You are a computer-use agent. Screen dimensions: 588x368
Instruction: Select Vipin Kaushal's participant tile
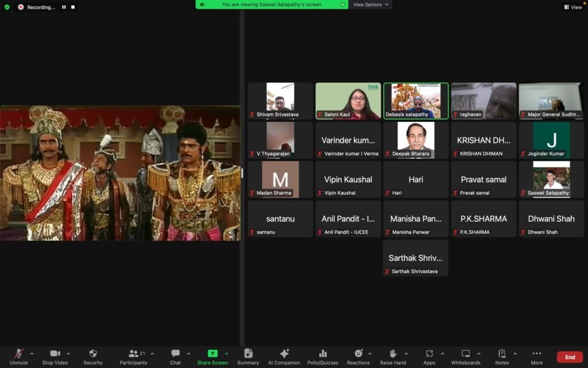[x=348, y=179]
